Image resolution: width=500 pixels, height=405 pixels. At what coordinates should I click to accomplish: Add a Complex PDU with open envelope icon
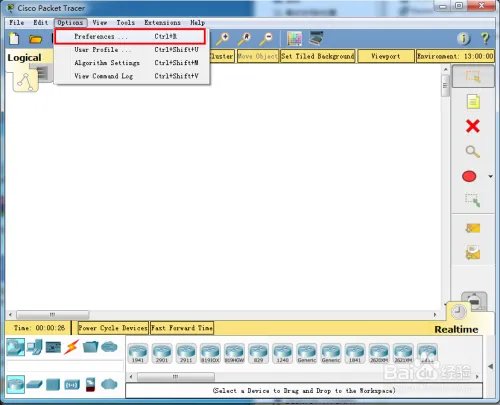tap(473, 252)
